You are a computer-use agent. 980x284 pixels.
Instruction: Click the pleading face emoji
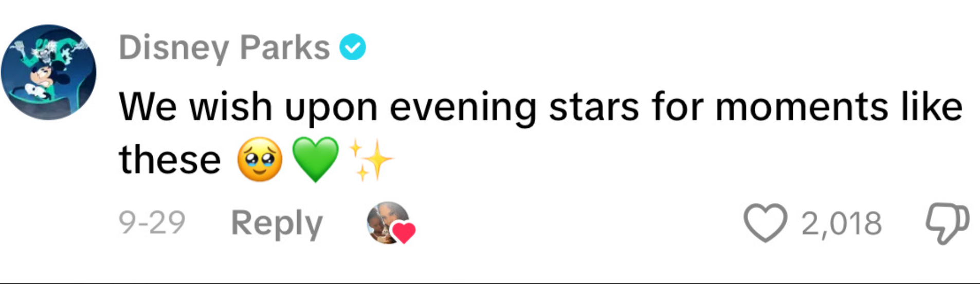pyautogui.click(x=260, y=160)
